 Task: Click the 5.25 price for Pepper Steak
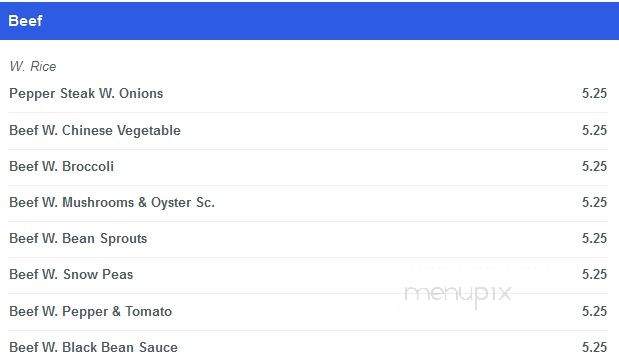[x=594, y=94]
